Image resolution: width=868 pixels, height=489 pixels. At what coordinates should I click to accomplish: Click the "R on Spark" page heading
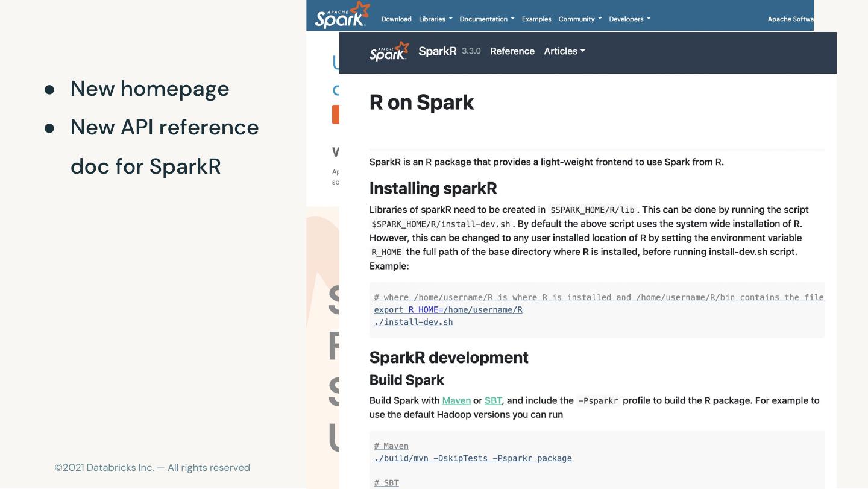421,103
